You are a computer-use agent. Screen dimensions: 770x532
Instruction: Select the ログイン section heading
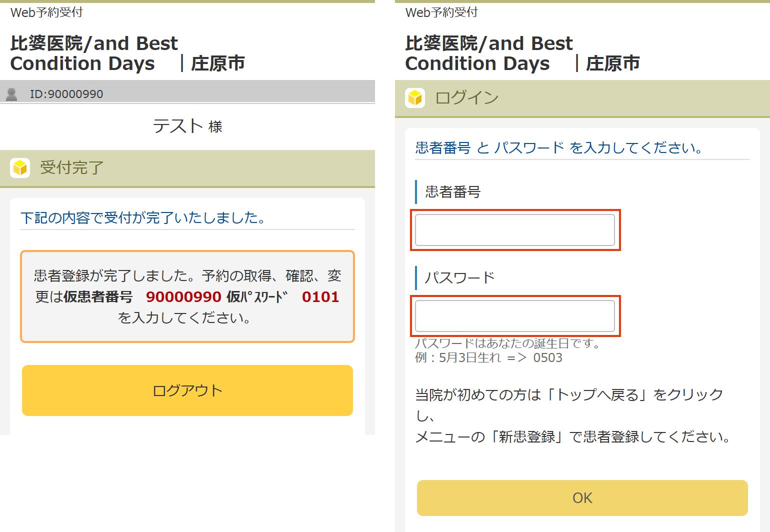point(467,98)
